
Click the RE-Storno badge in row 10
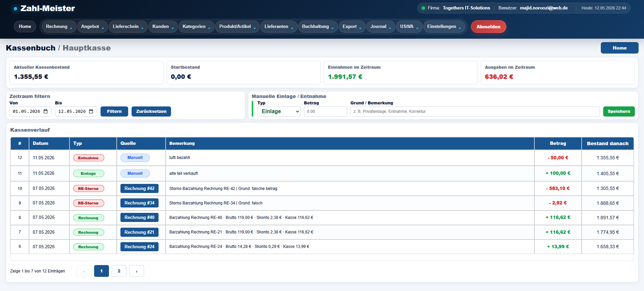coord(89,189)
